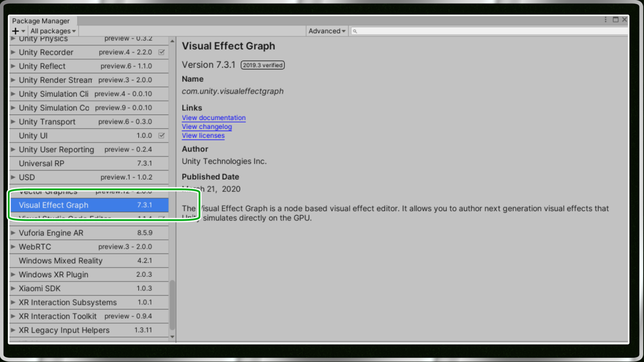The width and height of the screenshot is (644, 362).
Task: Expand XR Interaction Subsystems versions
Action: click(x=13, y=302)
